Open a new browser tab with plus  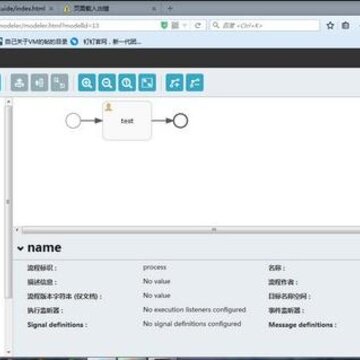[170, 9]
